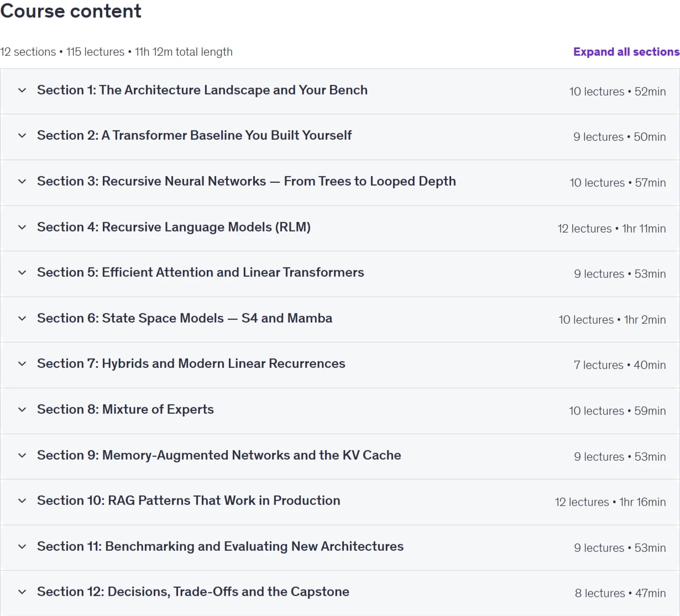Select 'State Space Models — S4 and Mamba' title
This screenshot has width=680, height=616.
(217, 318)
